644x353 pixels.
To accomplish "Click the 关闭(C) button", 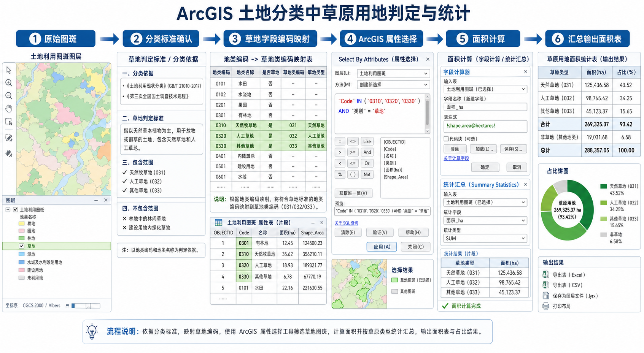I will pyautogui.click(x=415, y=247).
